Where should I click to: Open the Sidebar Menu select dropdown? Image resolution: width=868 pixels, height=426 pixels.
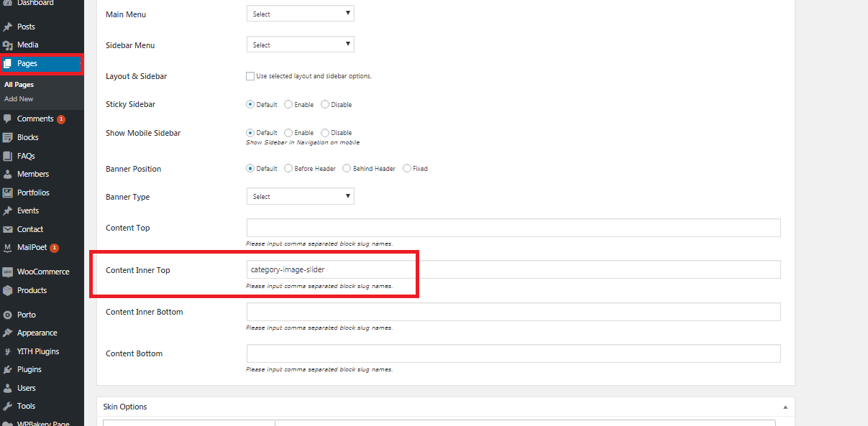pyautogui.click(x=301, y=45)
